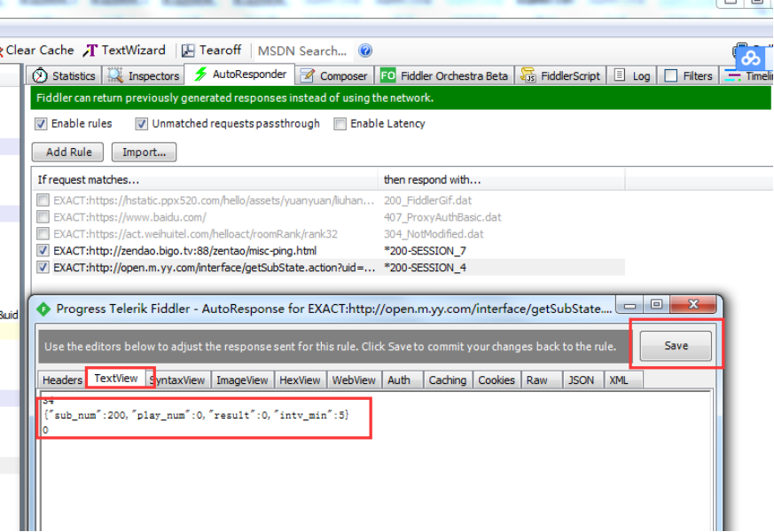The image size is (774, 532).
Task: Click the *200-SESSION_4 response cell
Action: pyautogui.click(x=425, y=268)
